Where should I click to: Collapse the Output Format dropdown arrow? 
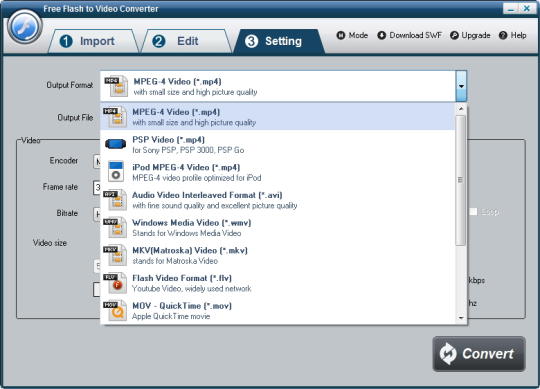point(461,86)
